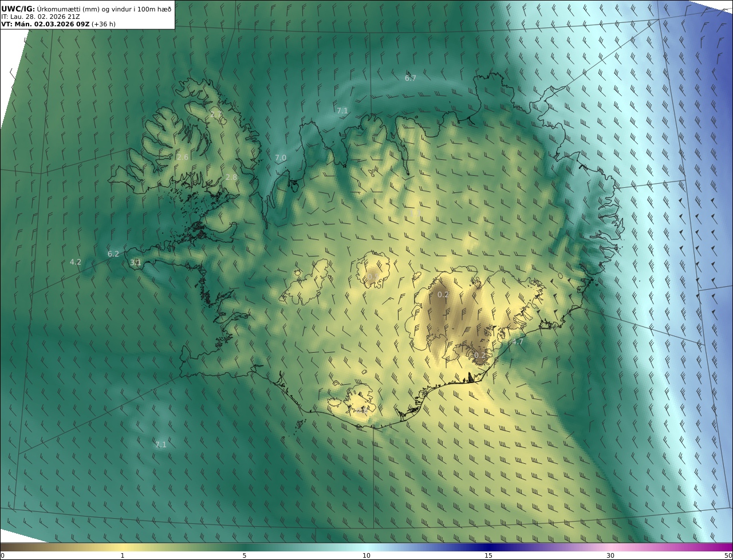Click the 7.0 value label
733x560 pixels.
tap(281, 158)
